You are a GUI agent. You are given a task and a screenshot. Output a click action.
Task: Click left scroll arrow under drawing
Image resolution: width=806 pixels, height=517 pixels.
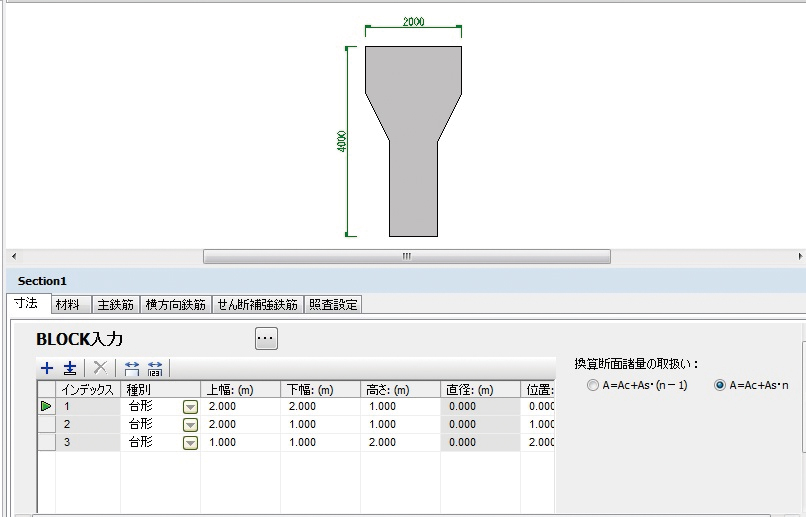tap(14, 256)
